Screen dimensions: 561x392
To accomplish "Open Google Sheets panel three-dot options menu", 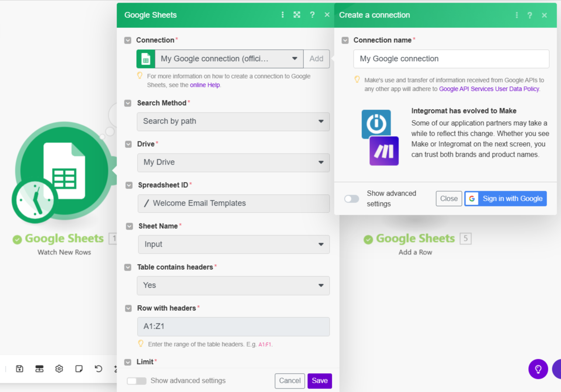I will point(282,15).
